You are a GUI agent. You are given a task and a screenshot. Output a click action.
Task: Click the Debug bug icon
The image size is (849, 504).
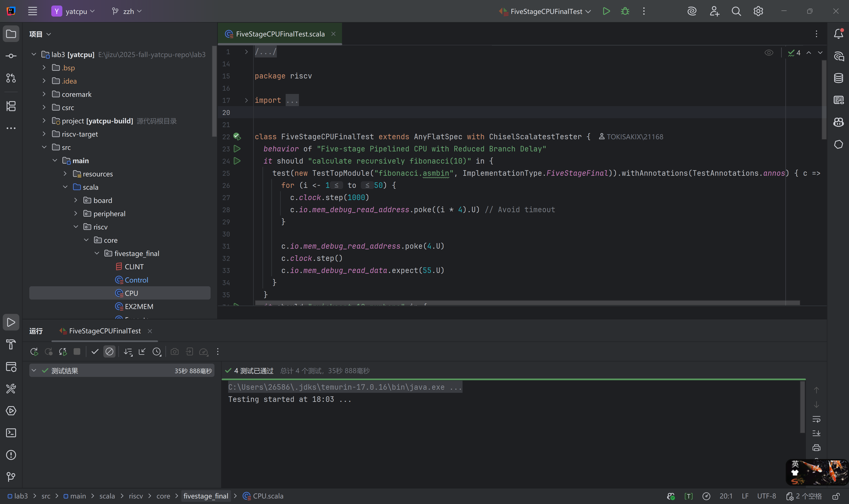click(625, 11)
